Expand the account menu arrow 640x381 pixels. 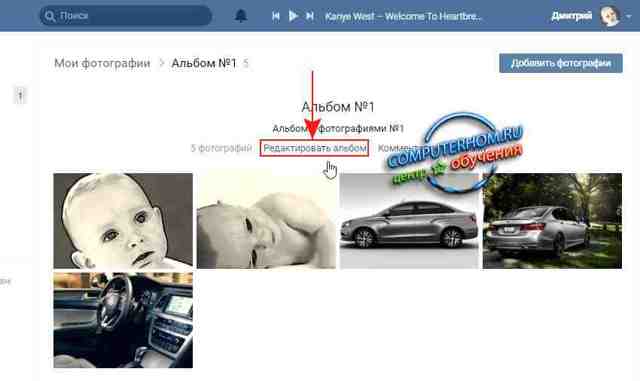(x=629, y=16)
